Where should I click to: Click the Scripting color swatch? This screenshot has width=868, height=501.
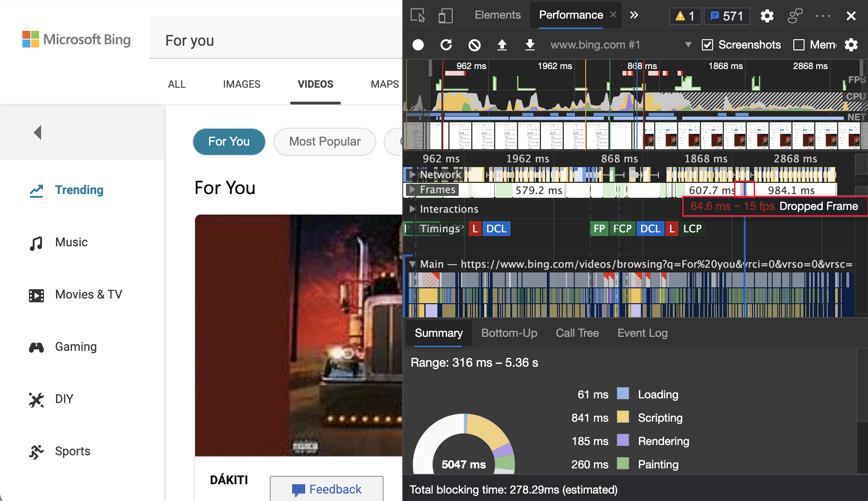pyautogui.click(x=623, y=417)
